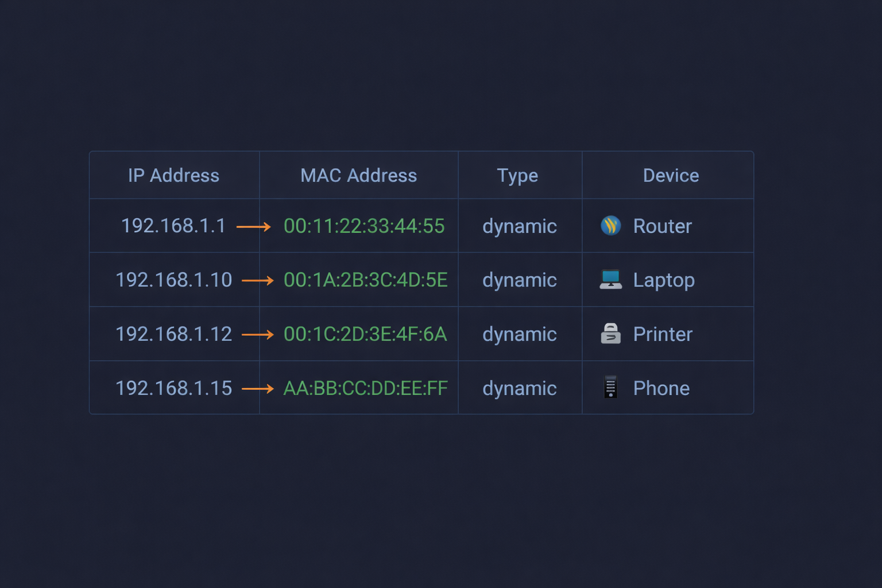This screenshot has width=882, height=588.
Task: Click the Laptop device name label
Action: click(x=664, y=280)
